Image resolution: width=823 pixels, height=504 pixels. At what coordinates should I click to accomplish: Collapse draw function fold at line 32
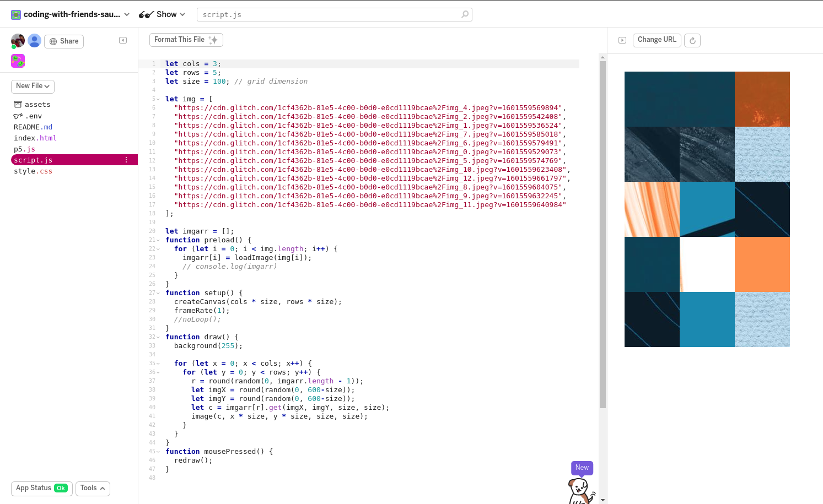(x=158, y=337)
